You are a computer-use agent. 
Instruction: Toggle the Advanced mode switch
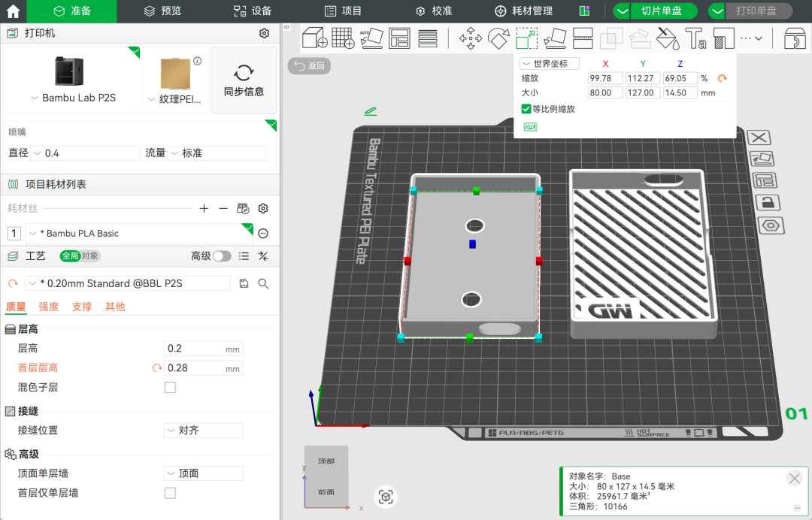pos(222,256)
